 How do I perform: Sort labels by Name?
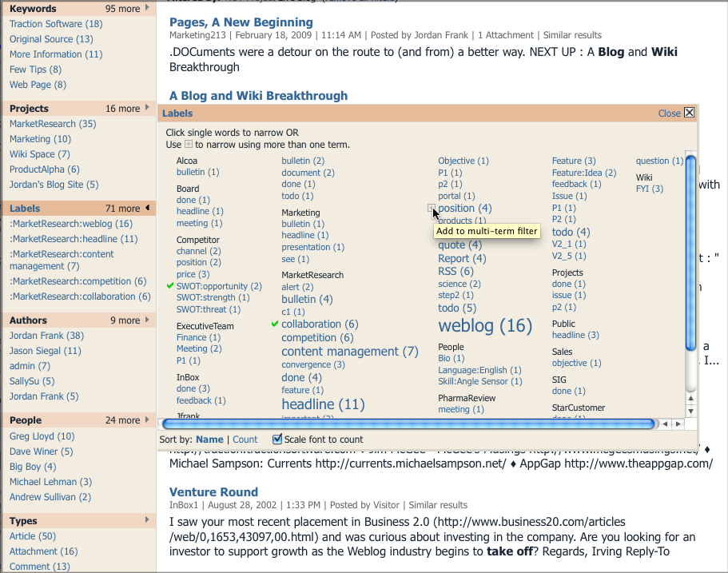pyautogui.click(x=209, y=440)
